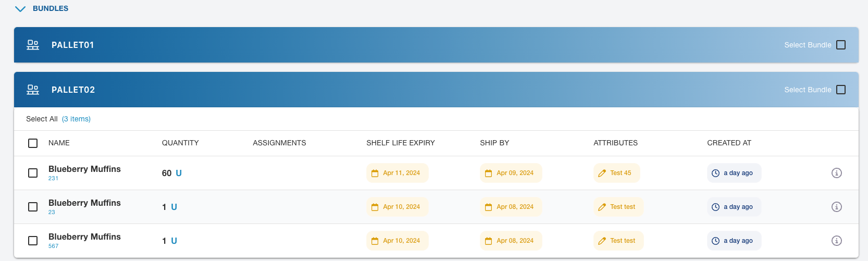Screen dimensions: 868x261
Task: Tick Select Bundle checkbox for PALLET02
Action: [840, 90]
